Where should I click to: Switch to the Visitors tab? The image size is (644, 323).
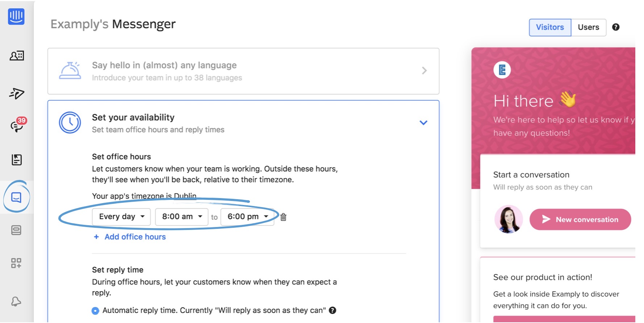tap(550, 27)
